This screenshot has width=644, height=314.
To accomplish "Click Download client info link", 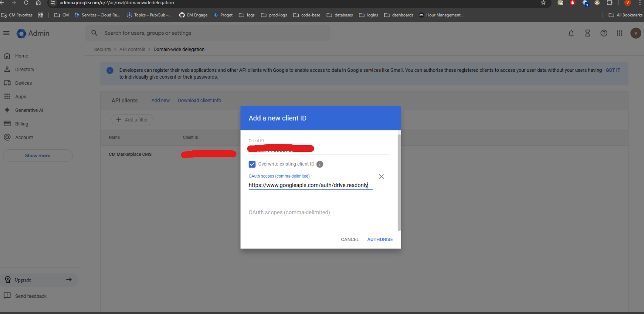I will 199,101.
